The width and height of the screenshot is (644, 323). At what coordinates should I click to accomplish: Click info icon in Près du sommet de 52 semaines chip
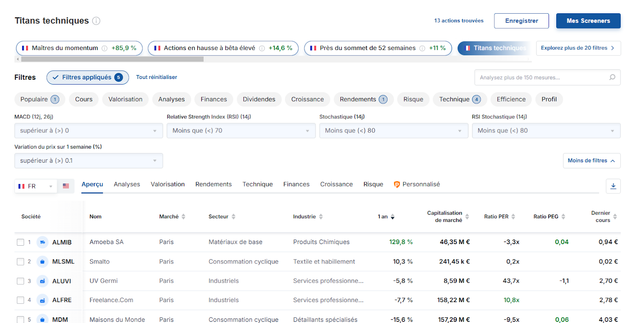(422, 48)
